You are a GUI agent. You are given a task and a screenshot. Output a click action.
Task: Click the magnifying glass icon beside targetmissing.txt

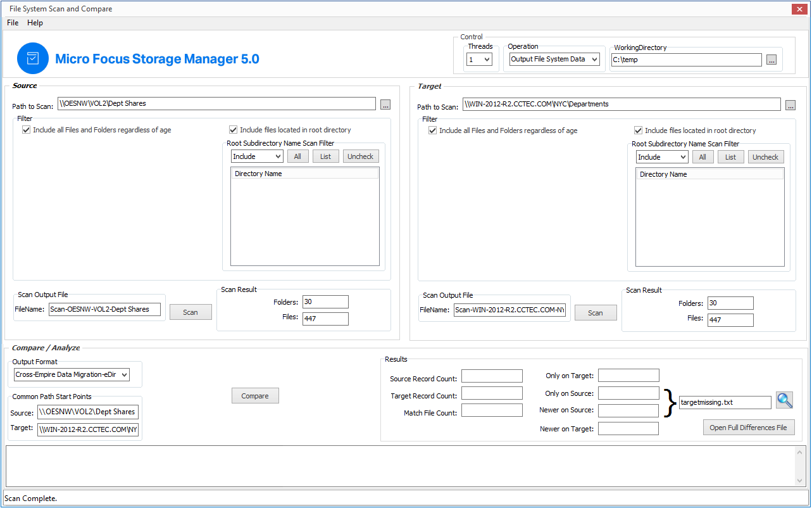[x=784, y=400]
